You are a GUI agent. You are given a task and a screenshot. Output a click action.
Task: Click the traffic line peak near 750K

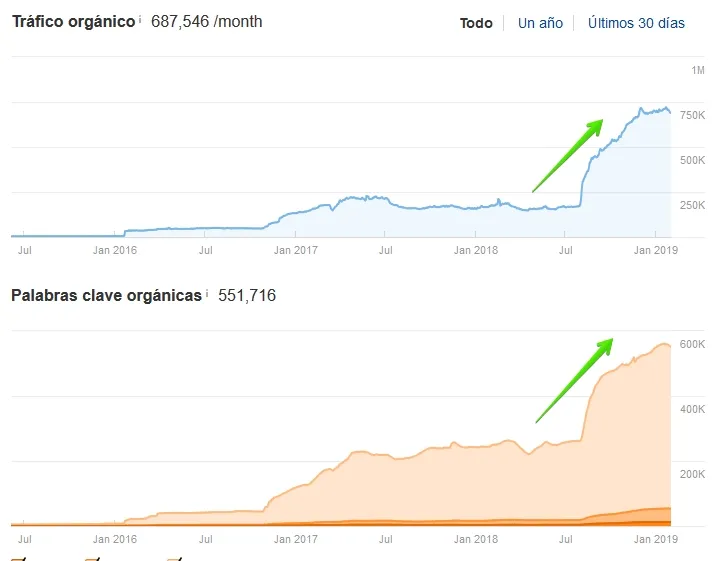(642, 108)
